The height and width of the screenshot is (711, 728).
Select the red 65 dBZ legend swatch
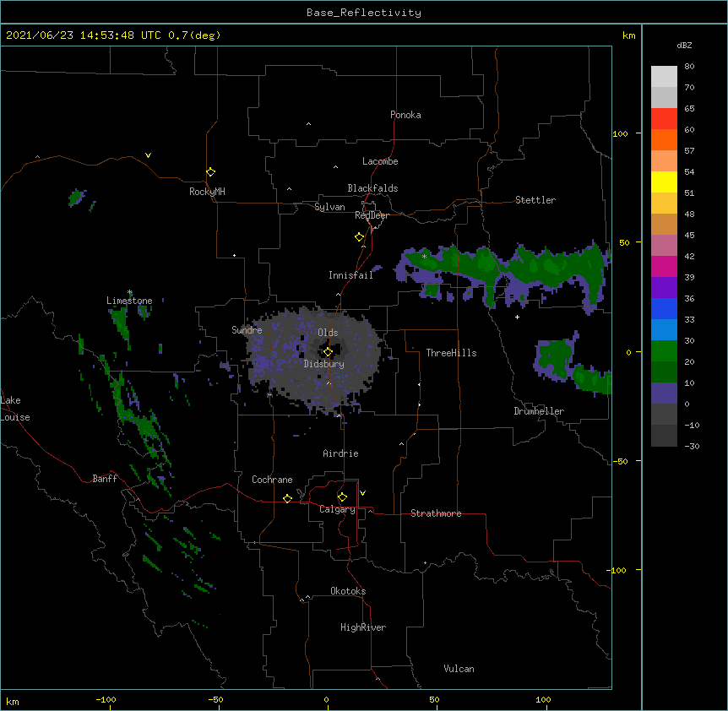point(664,118)
